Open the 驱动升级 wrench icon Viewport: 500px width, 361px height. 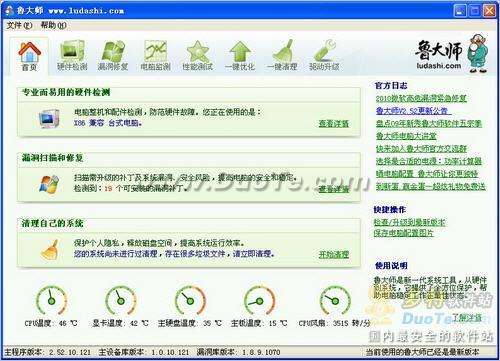click(324, 51)
